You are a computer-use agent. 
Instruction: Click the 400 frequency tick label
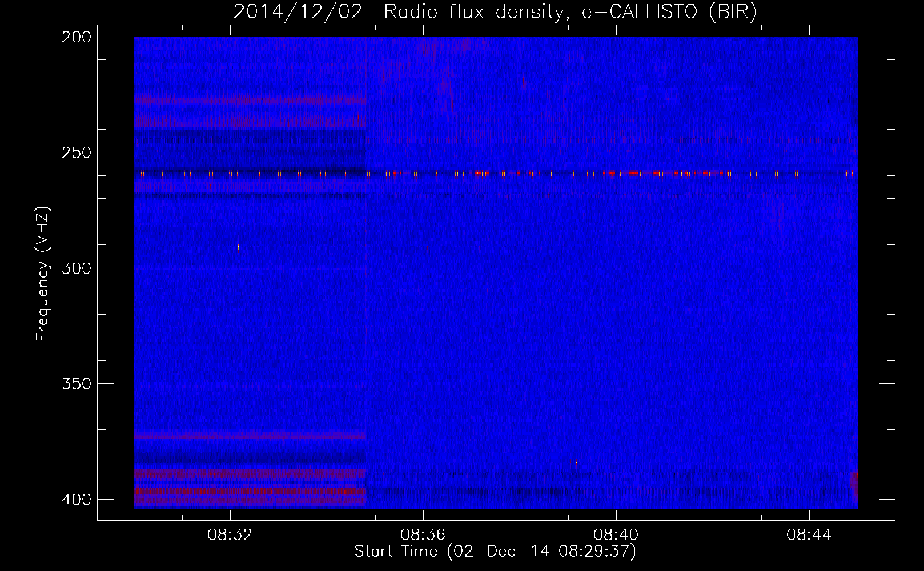[76, 500]
